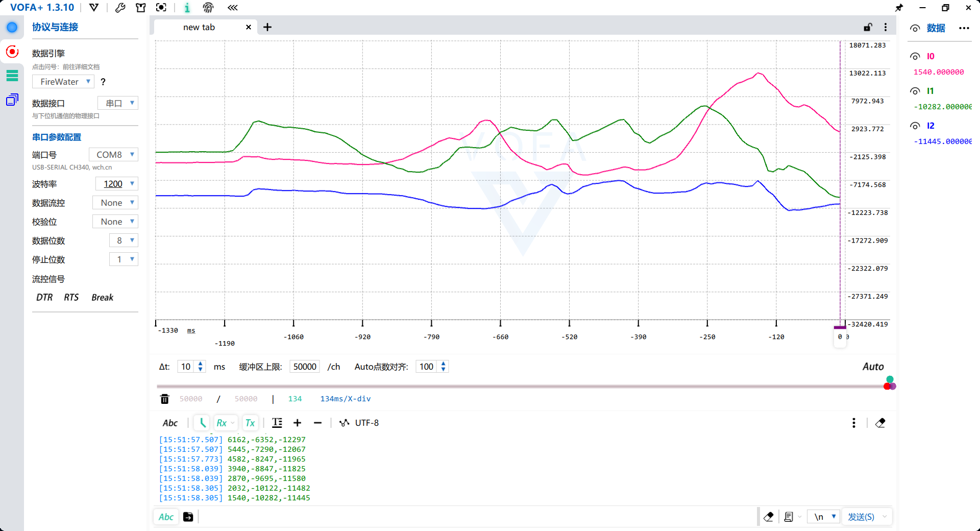Open receive area kebab menu
Image resolution: width=980 pixels, height=531 pixels.
pos(854,423)
